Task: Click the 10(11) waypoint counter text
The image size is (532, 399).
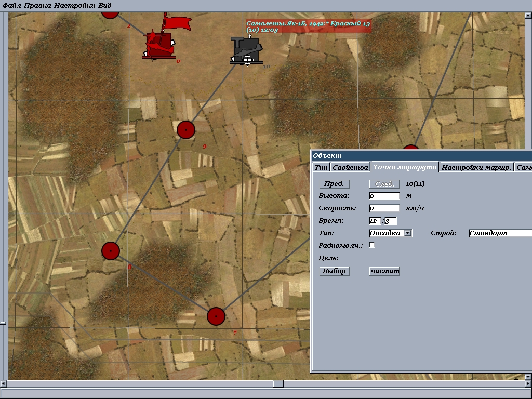Action: 415,184
